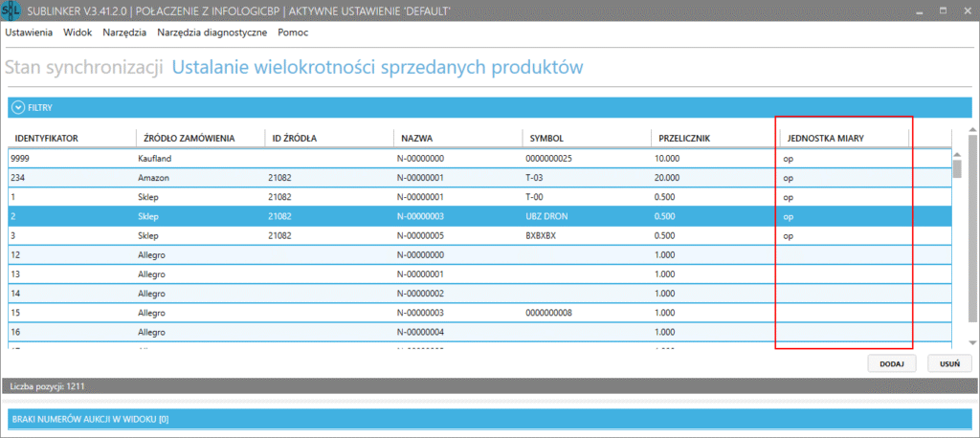Expand the FILTRY panel chevron

click(17, 108)
